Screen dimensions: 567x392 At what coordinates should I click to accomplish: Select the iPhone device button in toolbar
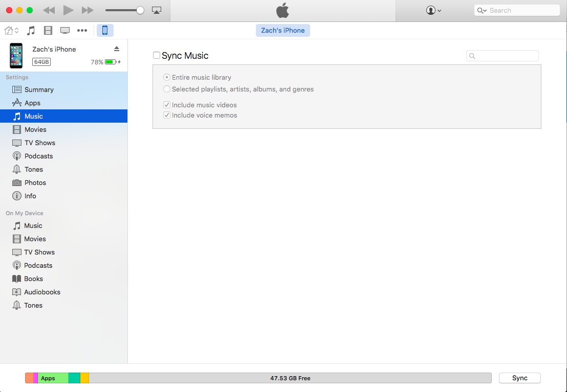(x=105, y=30)
